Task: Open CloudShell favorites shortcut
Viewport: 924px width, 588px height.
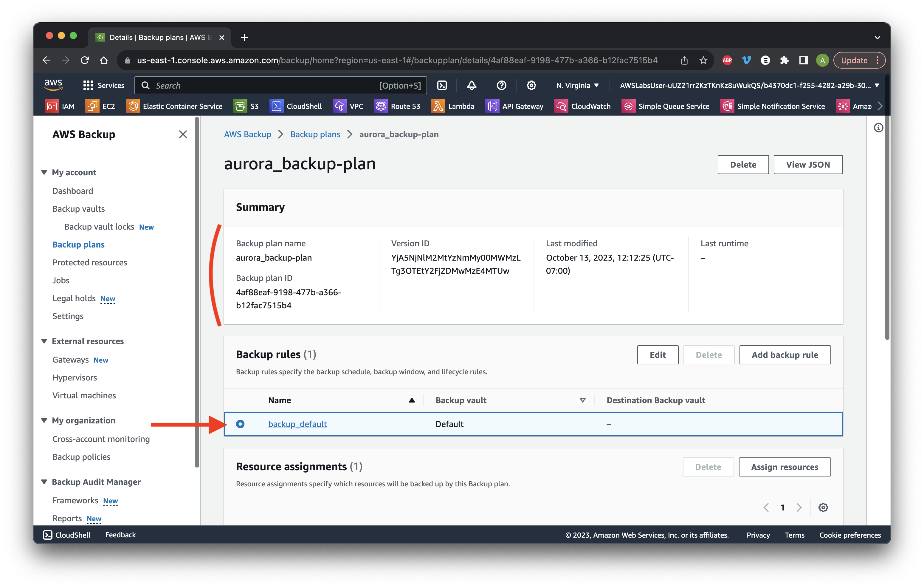Action: point(296,106)
